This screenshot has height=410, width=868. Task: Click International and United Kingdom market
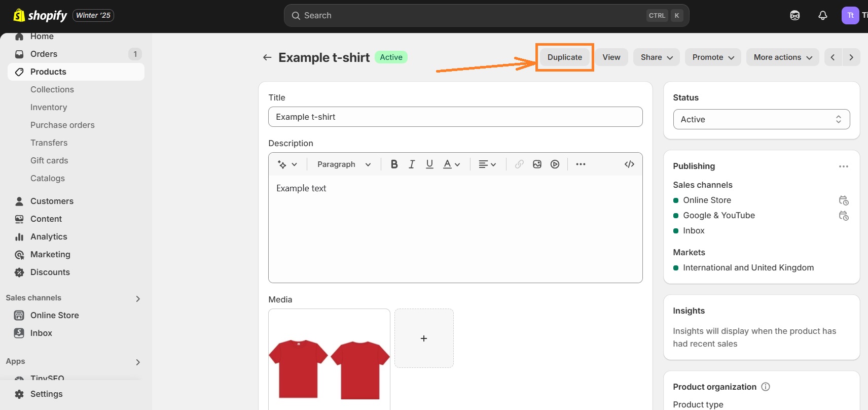click(748, 268)
